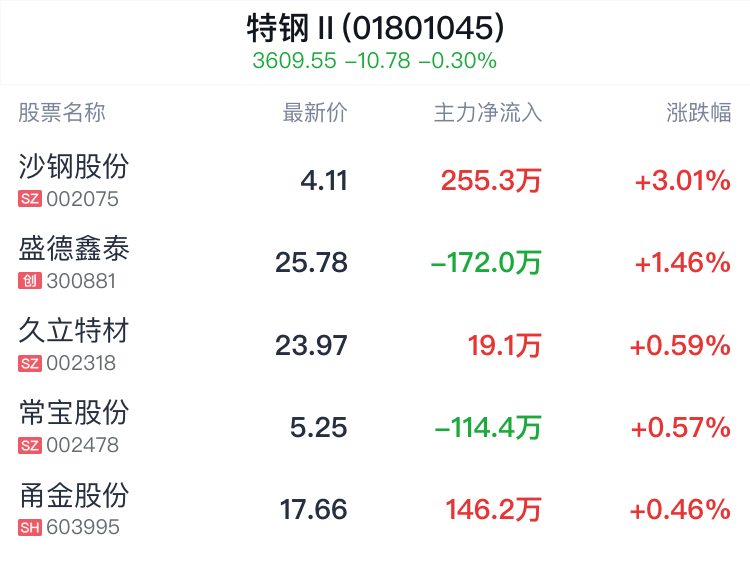The image size is (750, 564).
Task: Sort by 涨跌幅 column header
Action: click(x=698, y=113)
